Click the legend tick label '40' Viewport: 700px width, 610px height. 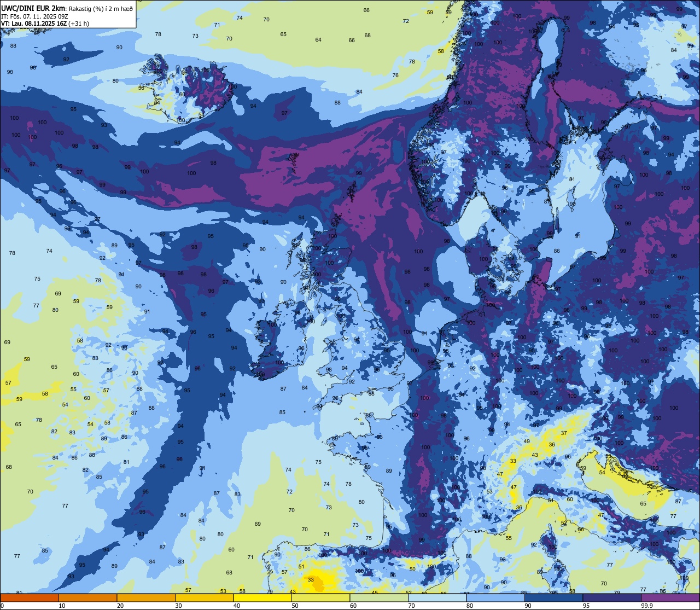(237, 606)
